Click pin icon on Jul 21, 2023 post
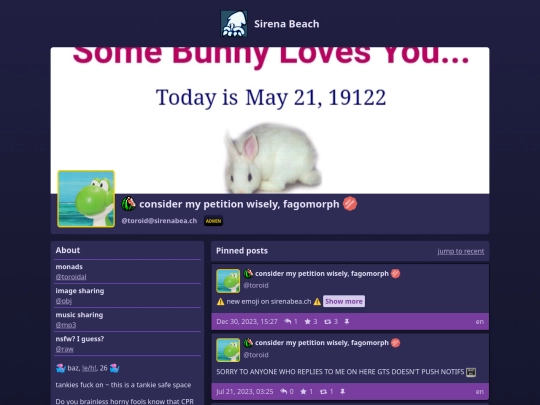The height and width of the screenshot is (405, 540). click(343, 391)
